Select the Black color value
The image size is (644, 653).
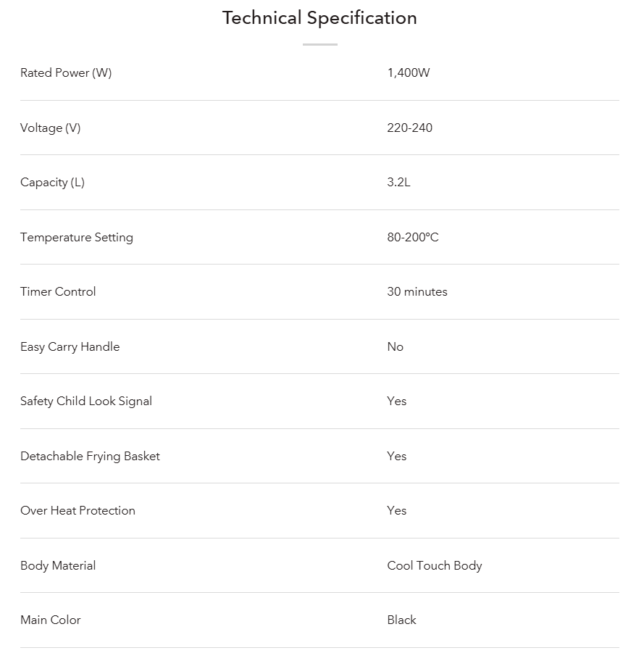(x=402, y=620)
